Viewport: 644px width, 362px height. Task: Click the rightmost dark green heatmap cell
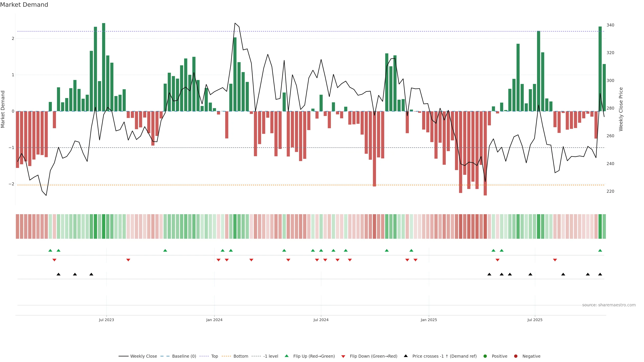(600, 226)
